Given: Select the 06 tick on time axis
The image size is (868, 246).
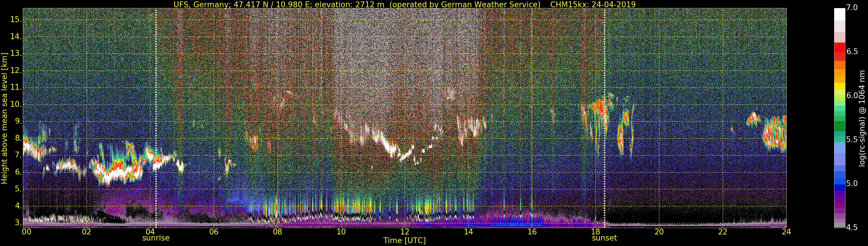Looking at the screenshot, I should [x=214, y=232].
